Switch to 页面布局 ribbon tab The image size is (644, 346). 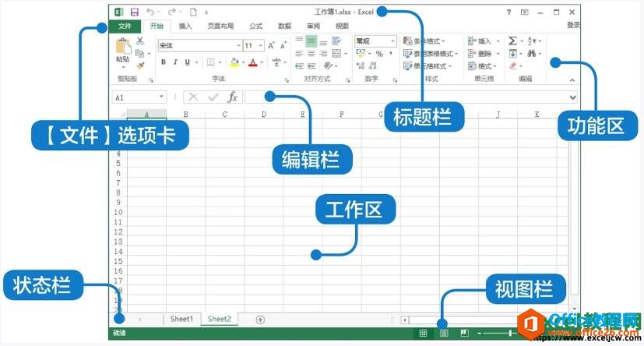click(x=220, y=26)
